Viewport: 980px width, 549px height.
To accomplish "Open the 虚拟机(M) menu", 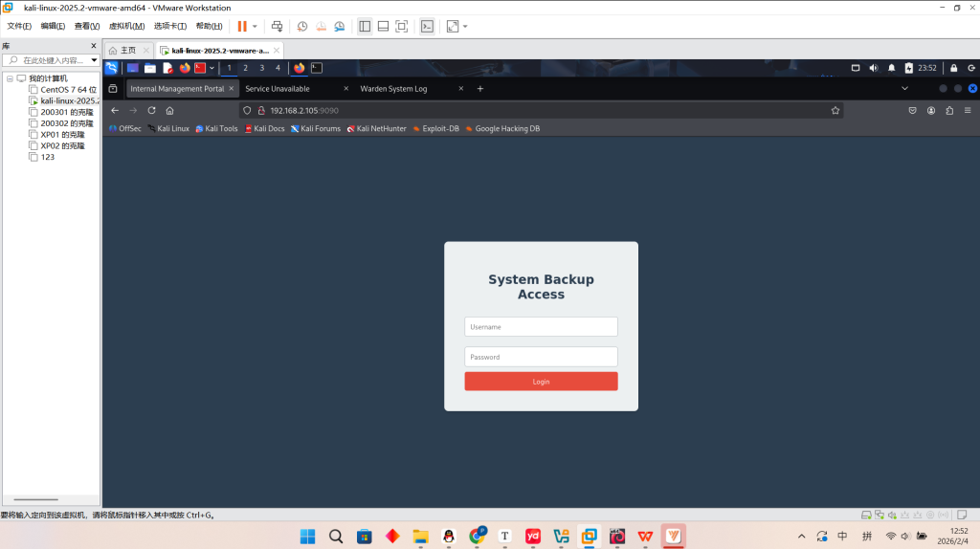I will [126, 26].
